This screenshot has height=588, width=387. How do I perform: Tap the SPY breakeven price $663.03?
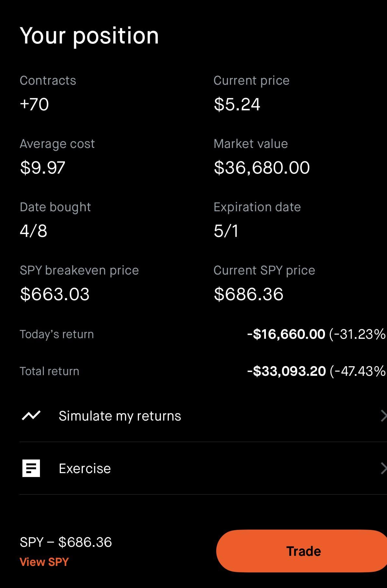click(55, 294)
